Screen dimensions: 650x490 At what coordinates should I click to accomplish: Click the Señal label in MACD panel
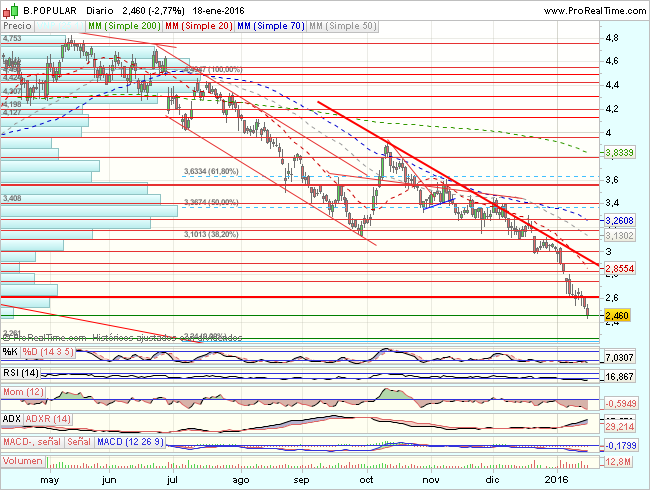click(79, 442)
